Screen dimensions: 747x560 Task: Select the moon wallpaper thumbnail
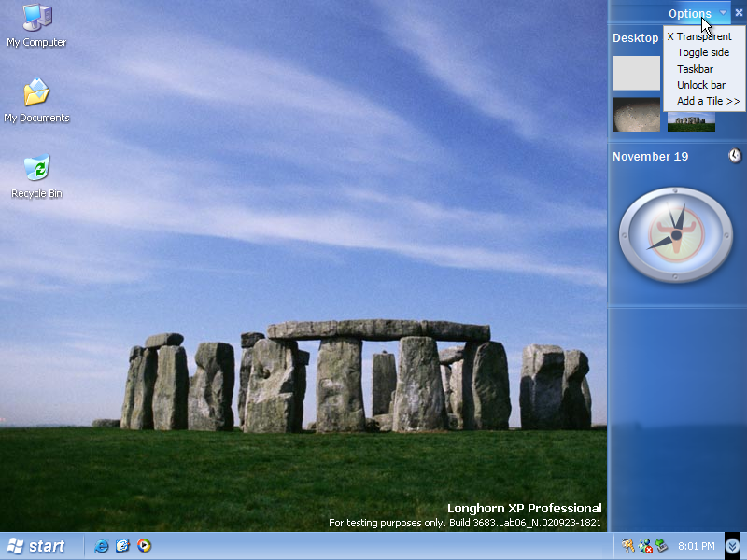pos(636,114)
